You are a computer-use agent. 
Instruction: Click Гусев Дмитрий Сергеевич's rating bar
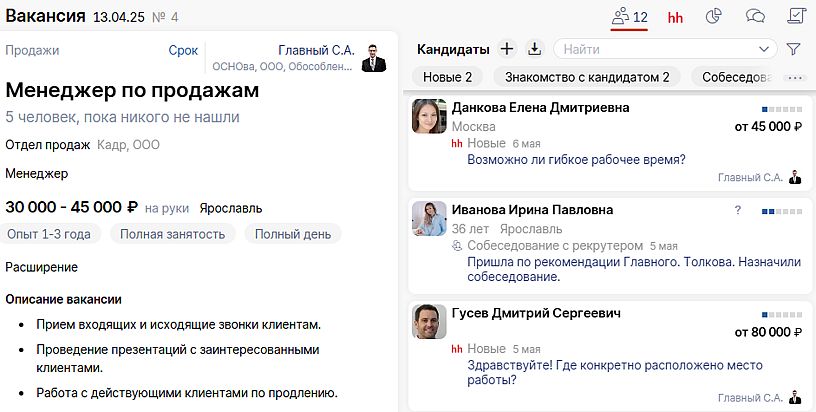click(781, 314)
